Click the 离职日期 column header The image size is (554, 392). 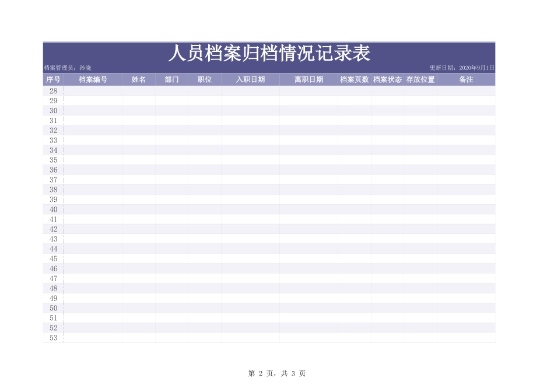[309, 79]
